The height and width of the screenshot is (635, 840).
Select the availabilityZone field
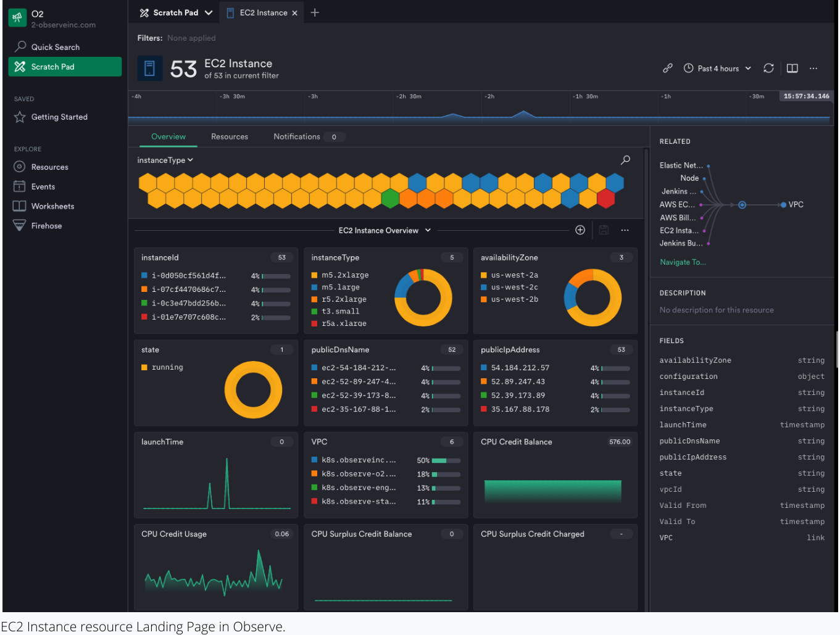pyautogui.click(x=742, y=360)
